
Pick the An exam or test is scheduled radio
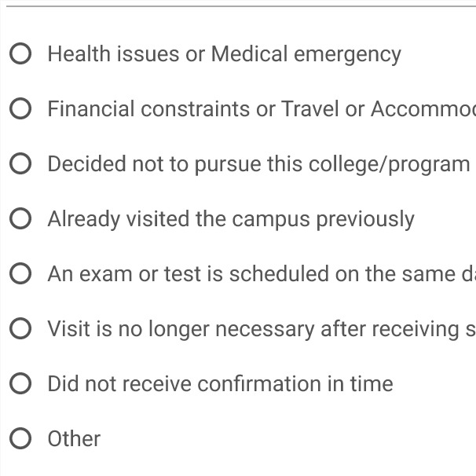[22, 274]
